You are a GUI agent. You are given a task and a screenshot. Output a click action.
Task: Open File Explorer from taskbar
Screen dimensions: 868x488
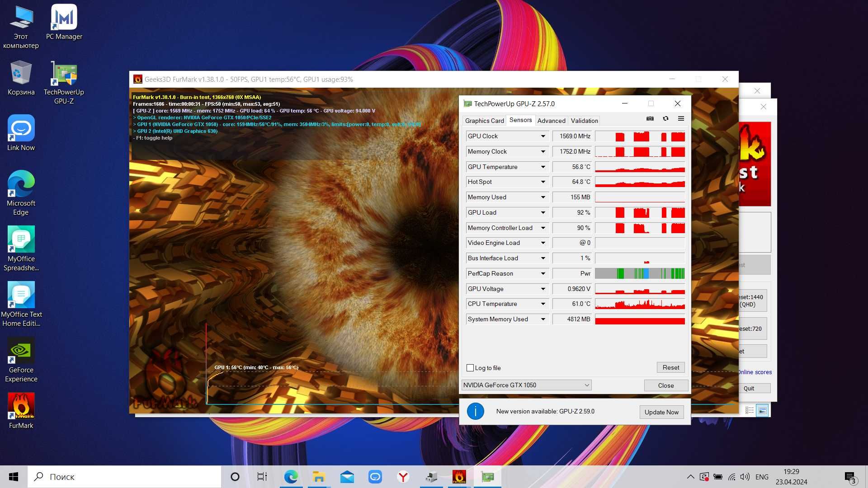click(319, 477)
